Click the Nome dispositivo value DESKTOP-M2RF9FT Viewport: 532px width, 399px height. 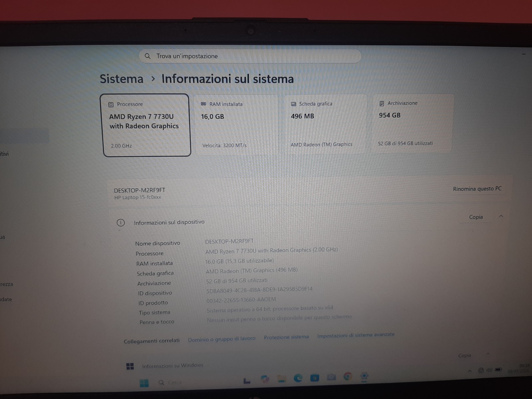point(229,241)
